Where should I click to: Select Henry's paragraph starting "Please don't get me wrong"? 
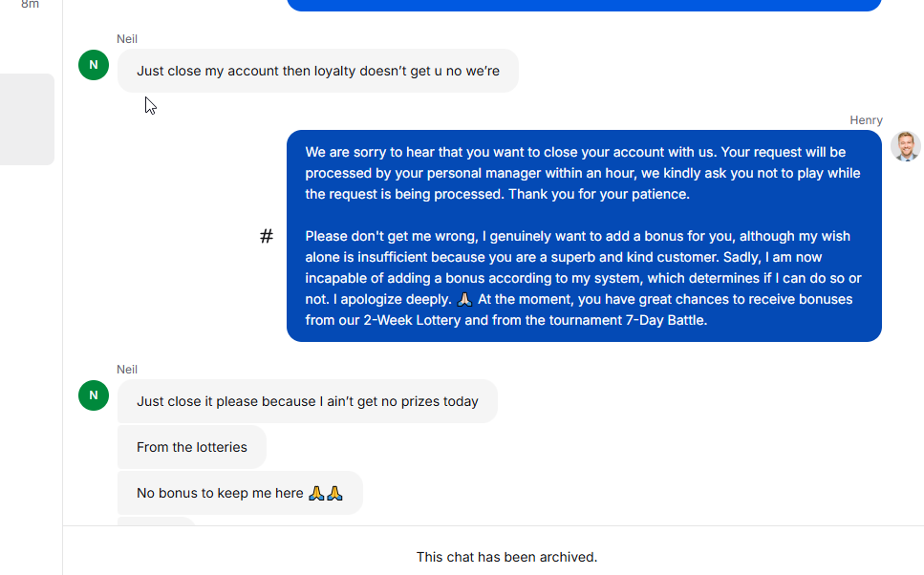point(583,278)
